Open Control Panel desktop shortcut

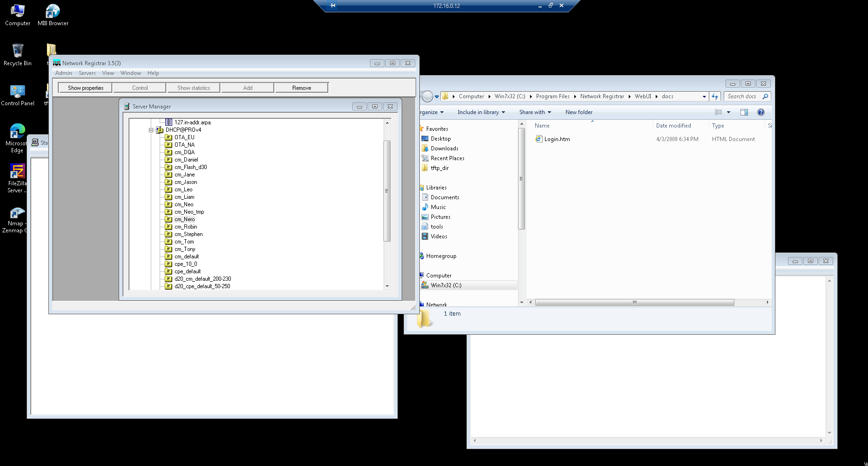coord(18,95)
